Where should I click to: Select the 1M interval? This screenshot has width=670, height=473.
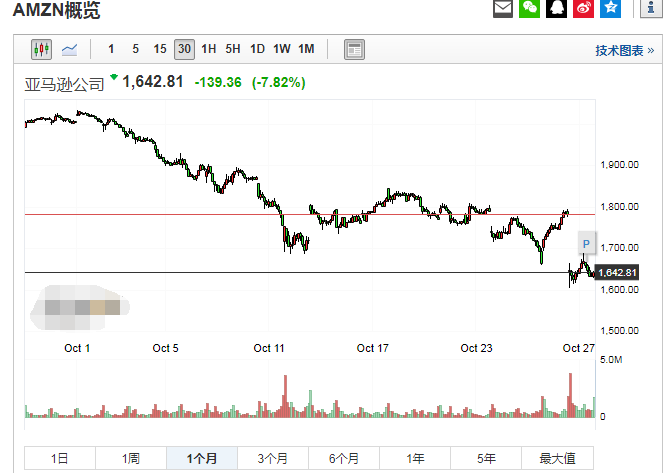[306, 49]
